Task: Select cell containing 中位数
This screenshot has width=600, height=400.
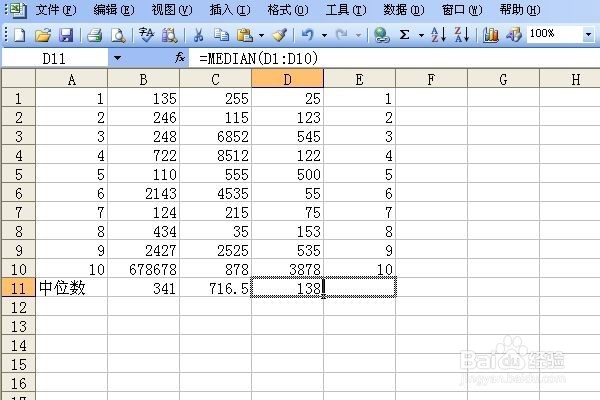Action: (x=72, y=288)
